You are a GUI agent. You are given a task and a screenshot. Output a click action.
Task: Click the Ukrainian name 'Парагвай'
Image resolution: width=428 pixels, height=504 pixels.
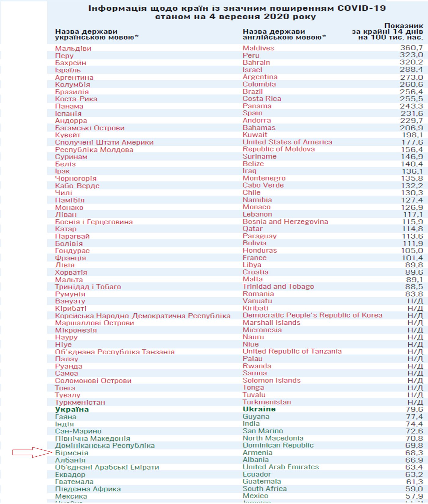coord(72,236)
